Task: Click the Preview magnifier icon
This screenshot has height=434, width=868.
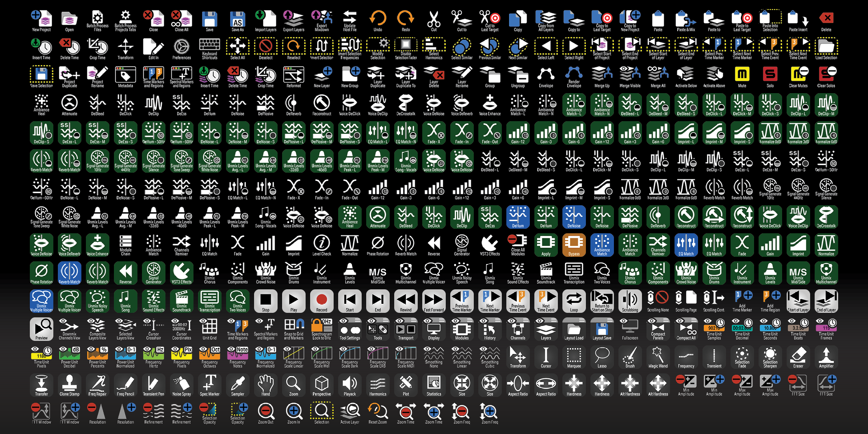Action: [x=41, y=329]
